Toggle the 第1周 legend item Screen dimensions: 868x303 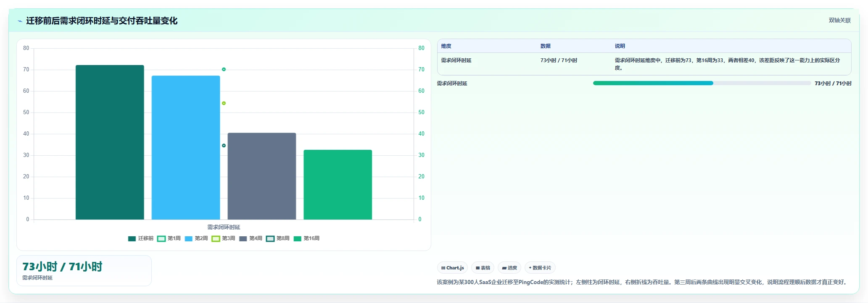[x=169, y=238]
